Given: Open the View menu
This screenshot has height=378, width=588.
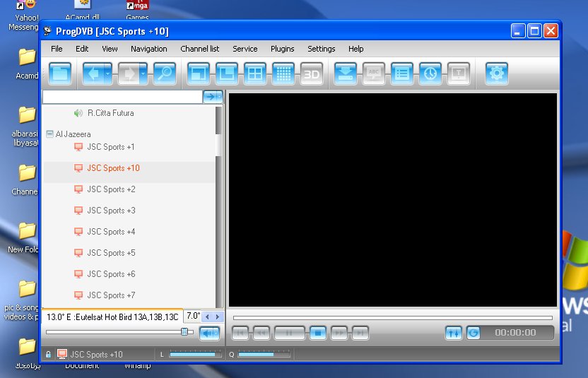Looking at the screenshot, I should [110, 49].
